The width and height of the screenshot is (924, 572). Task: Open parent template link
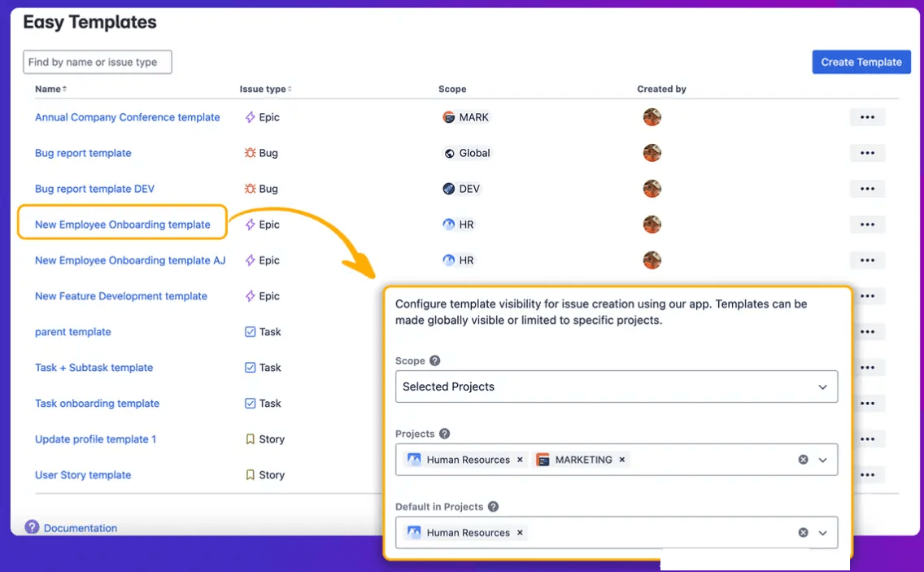pyautogui.click(x=73, y=332)
